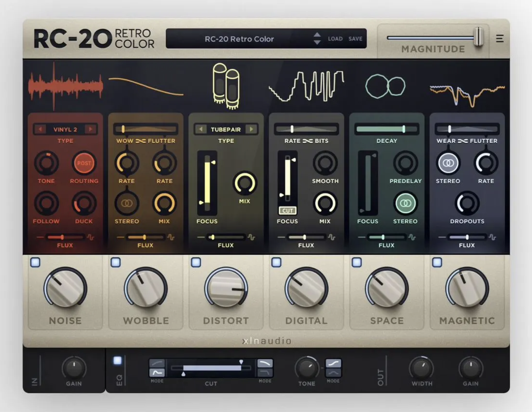Click Digital flux sine wave icon
Image resolution: width=532 pixels, height=412 pixels.
pos(332,237)
